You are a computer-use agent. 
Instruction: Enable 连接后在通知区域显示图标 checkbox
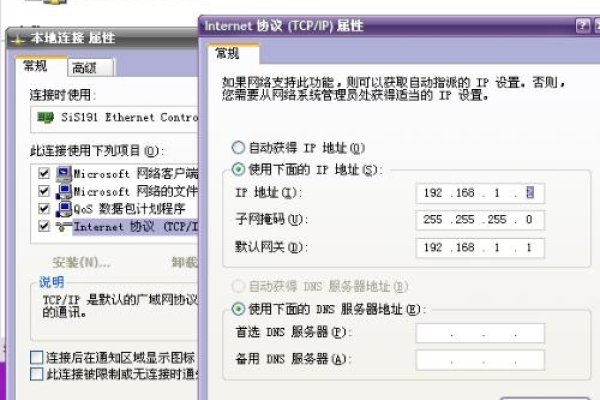coord(36,358)
